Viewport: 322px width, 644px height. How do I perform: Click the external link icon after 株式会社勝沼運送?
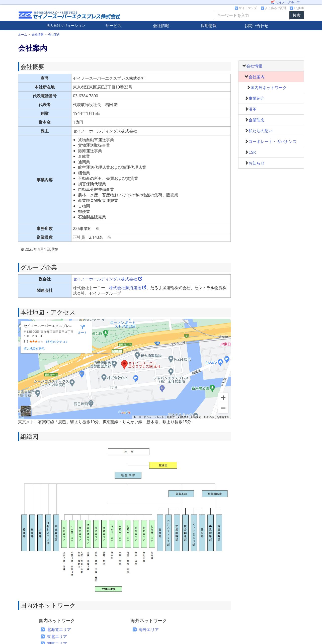click(x=144, y=287)
